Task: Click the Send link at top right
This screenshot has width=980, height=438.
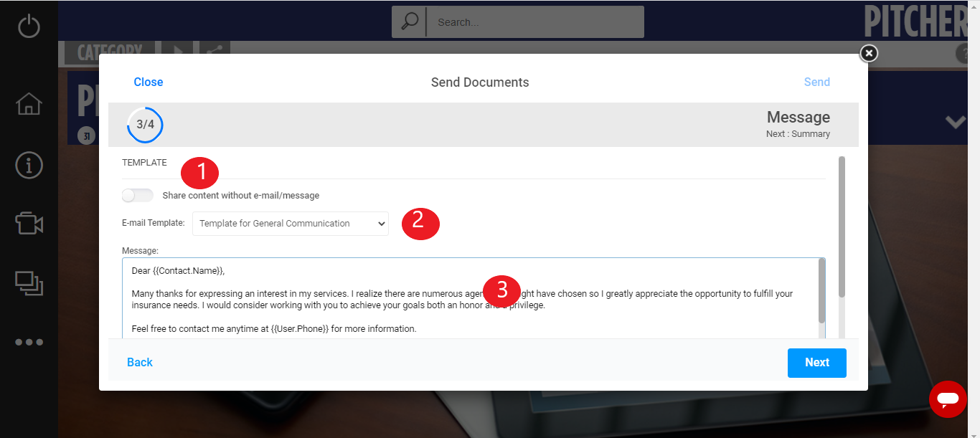Action: [x=816, y=82]
